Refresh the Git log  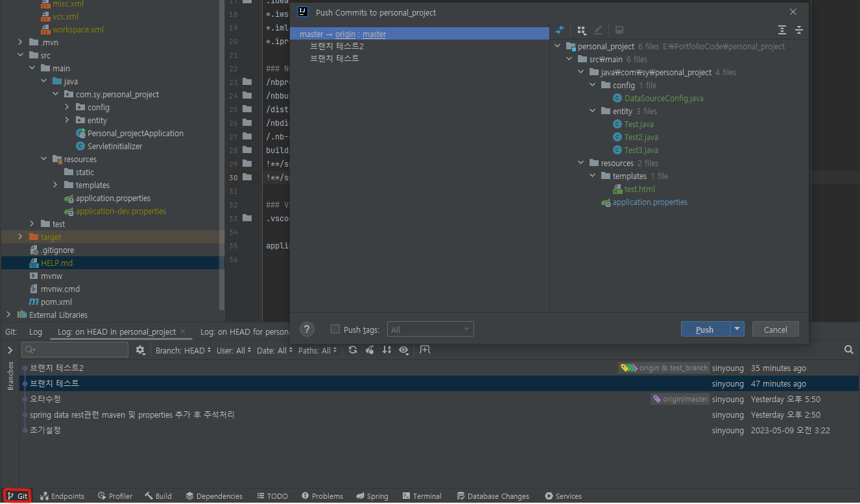tap(352, 350)
